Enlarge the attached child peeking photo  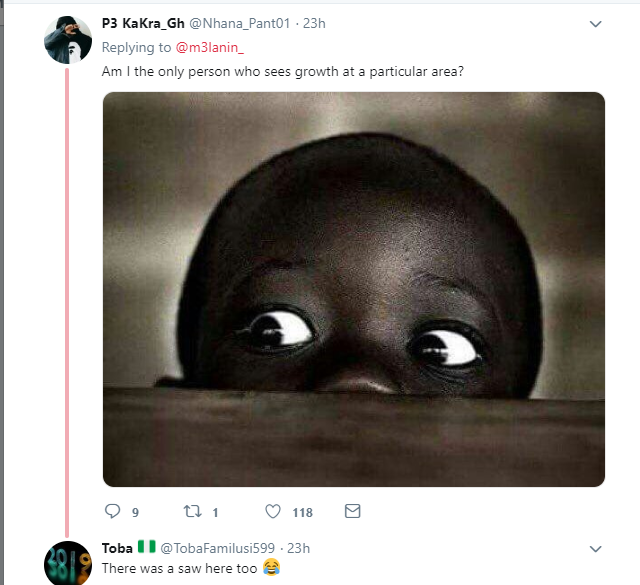[x=354, y=289]
